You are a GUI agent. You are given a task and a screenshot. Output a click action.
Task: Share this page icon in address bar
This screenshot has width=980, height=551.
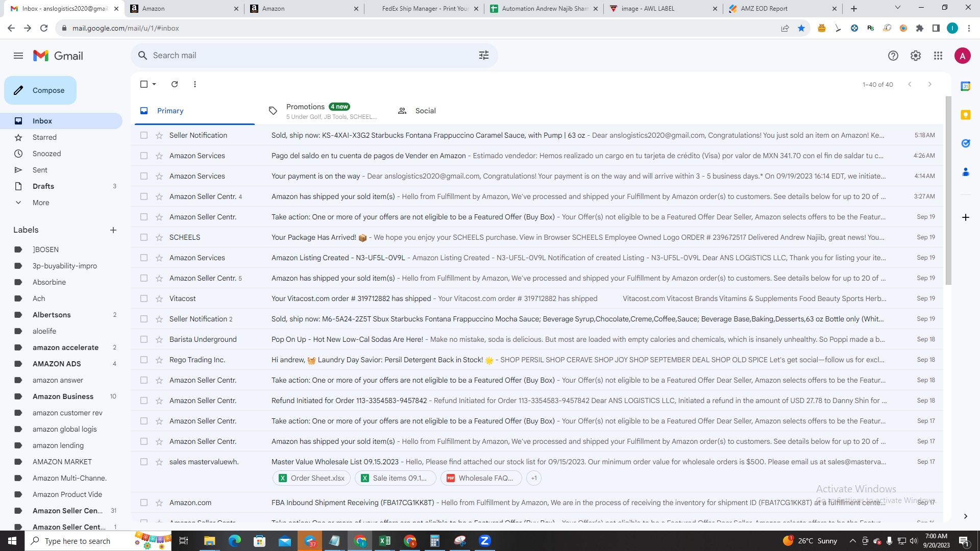(x=785, y=28)
